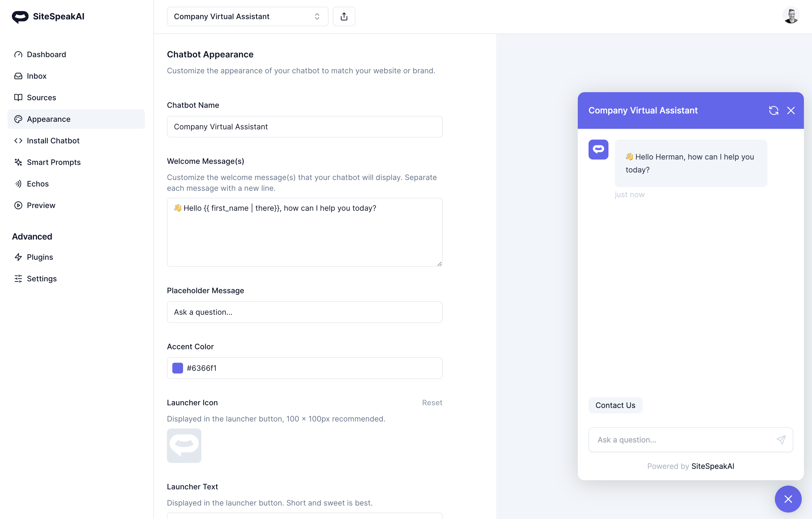Go to Inbox in the sidebar
This screenshot has height=519, width=812.
point(36,76)
